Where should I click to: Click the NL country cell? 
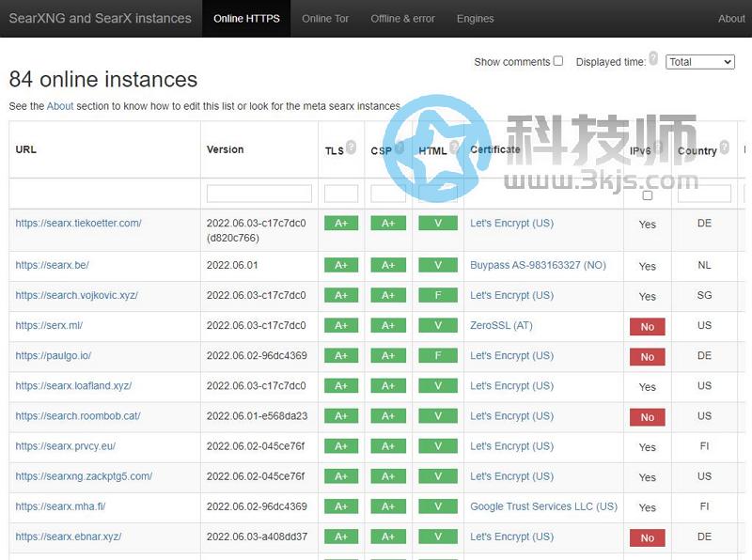click(x=704, y=265)
